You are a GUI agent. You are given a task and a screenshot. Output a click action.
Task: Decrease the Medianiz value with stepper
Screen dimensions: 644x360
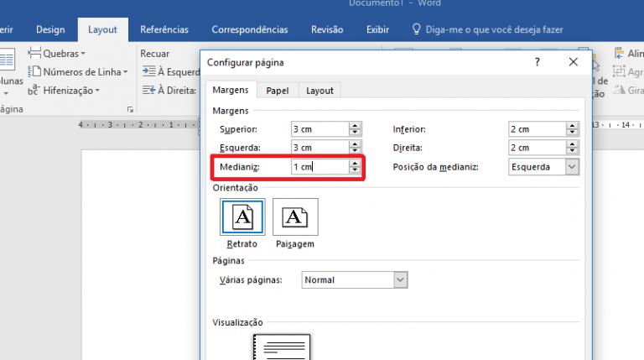coord(355,171)
